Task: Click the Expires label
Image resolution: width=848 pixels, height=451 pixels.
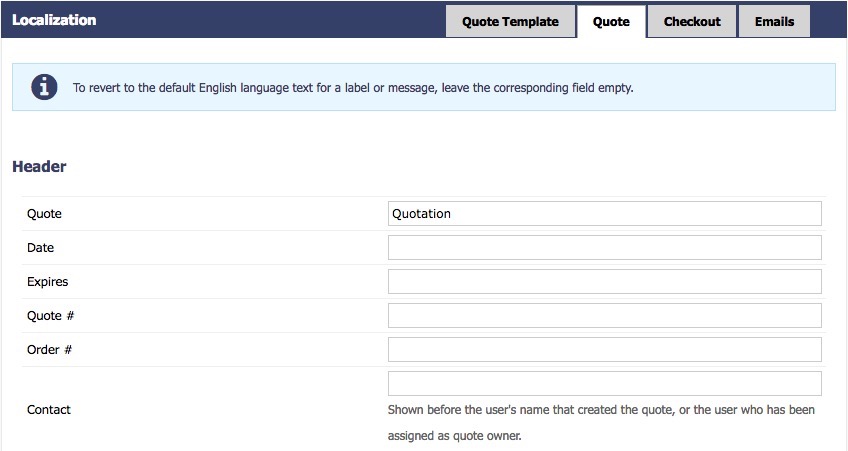Action: click(x=48, y=282)
